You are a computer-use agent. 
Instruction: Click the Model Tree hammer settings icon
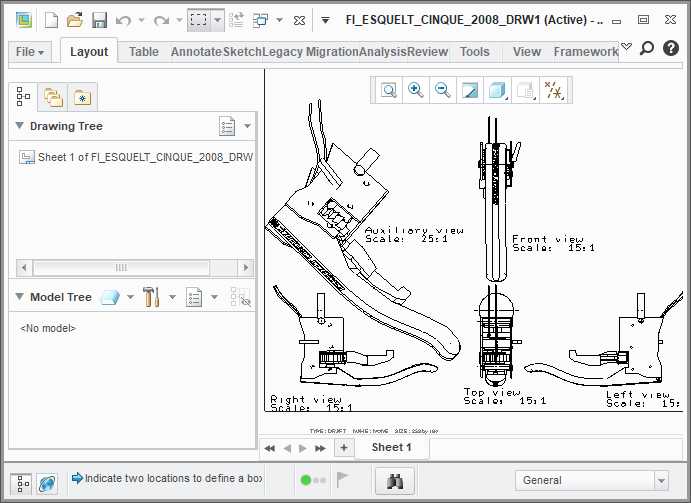[x=151, y=297]
